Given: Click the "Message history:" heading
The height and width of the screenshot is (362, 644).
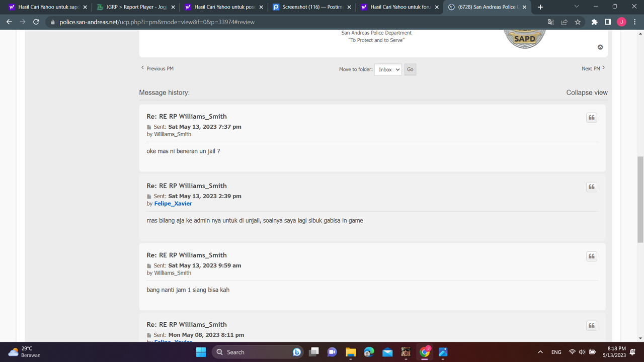Looking at the screenshot, I should click(165, 93).
